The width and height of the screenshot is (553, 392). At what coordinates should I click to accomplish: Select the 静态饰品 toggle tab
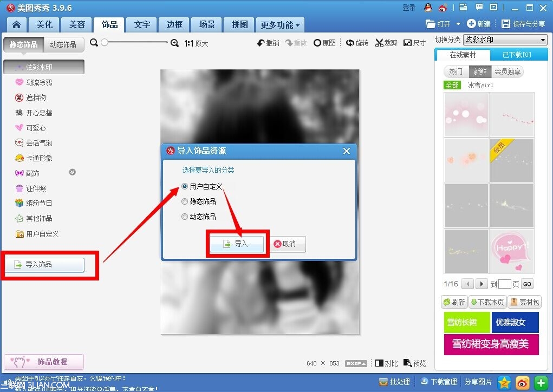[23, 44]
